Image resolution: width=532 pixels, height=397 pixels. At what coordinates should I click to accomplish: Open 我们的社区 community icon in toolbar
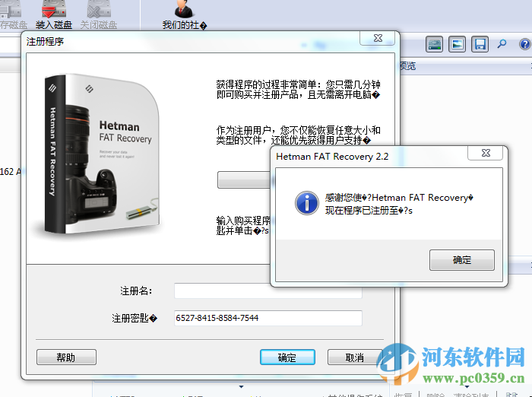click(184, 14)
